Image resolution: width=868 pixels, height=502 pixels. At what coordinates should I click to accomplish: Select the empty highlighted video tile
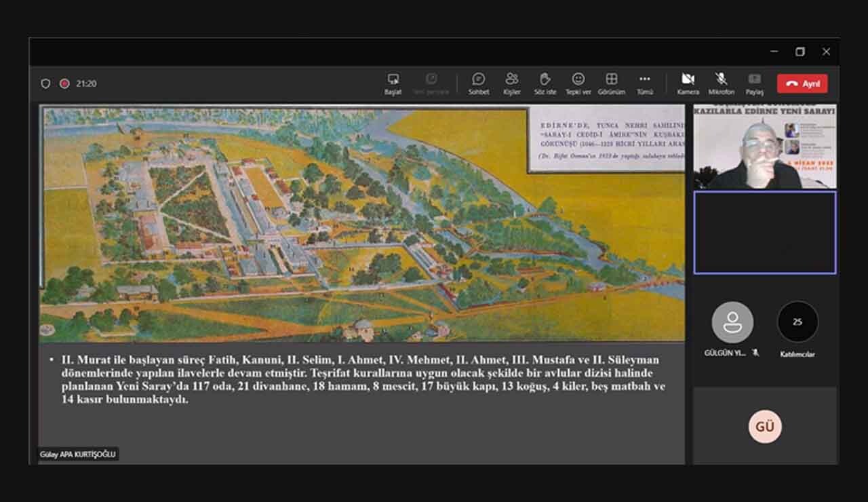coord(764,233)
